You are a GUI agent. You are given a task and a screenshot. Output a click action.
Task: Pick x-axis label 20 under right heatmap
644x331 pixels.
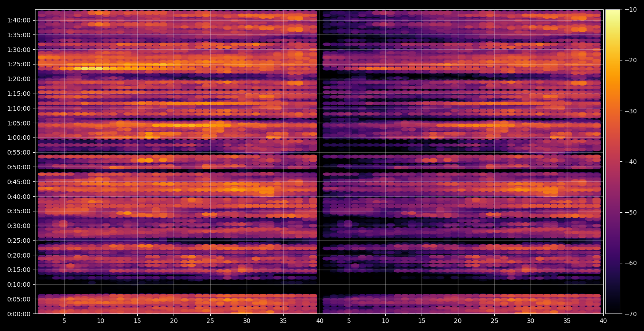(458, 321)
